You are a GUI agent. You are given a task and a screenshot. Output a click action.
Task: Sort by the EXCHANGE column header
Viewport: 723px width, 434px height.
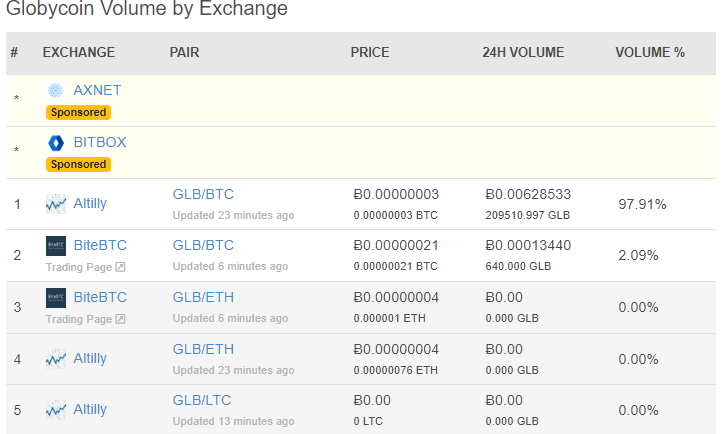pyautogui.click(x=79, y=53)
